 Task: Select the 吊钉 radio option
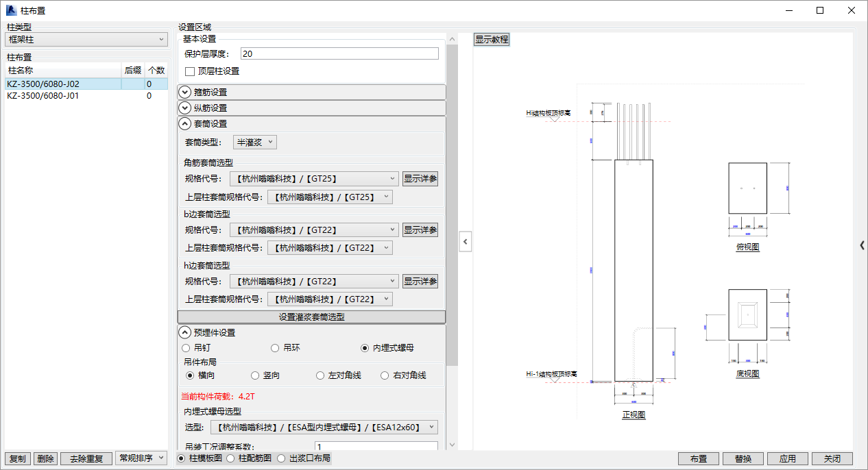coord(186,348)
